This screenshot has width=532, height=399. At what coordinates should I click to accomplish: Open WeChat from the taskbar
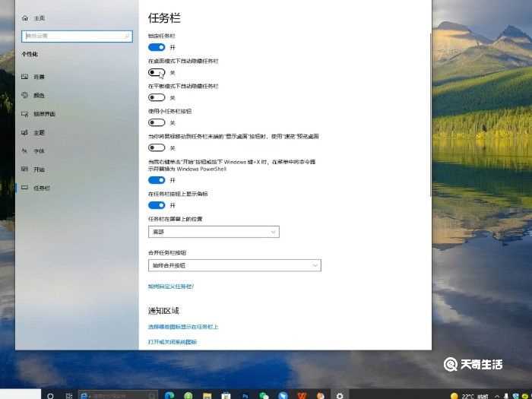264,396
